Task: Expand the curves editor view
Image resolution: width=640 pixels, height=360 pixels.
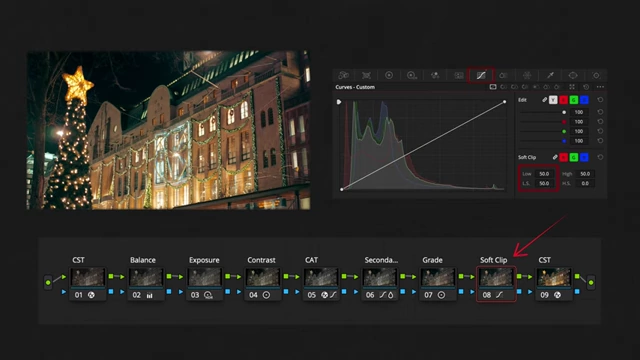Action: coord(572,87)
